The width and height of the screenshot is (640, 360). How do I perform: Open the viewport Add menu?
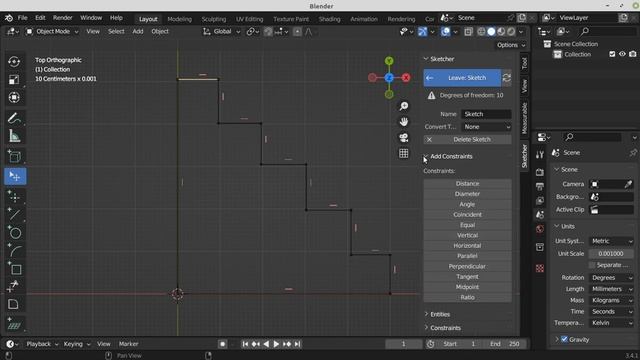click(x=138, y=31)
